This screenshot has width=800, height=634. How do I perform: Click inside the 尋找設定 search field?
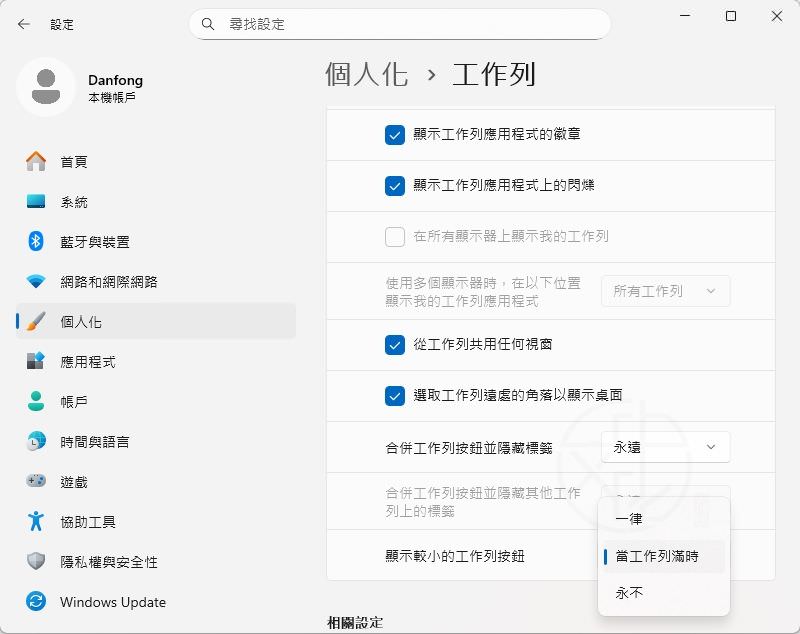coord(399,23)
